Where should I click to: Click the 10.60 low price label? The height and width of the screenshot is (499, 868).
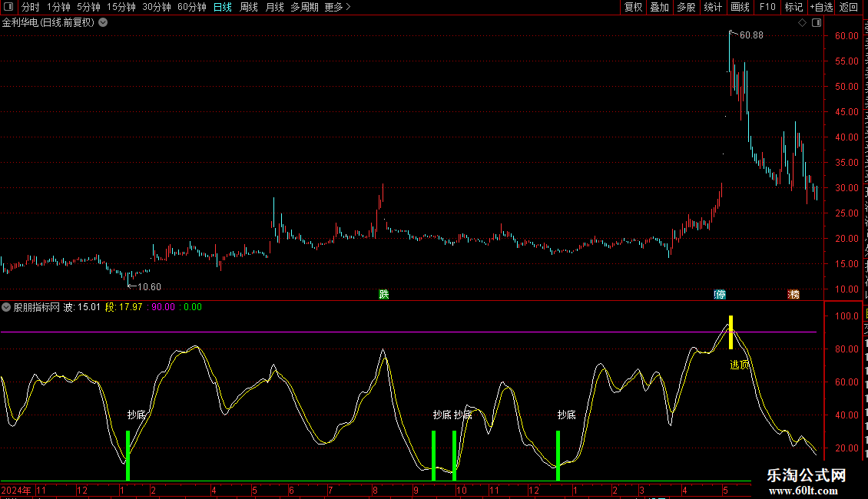pos(149,287)
